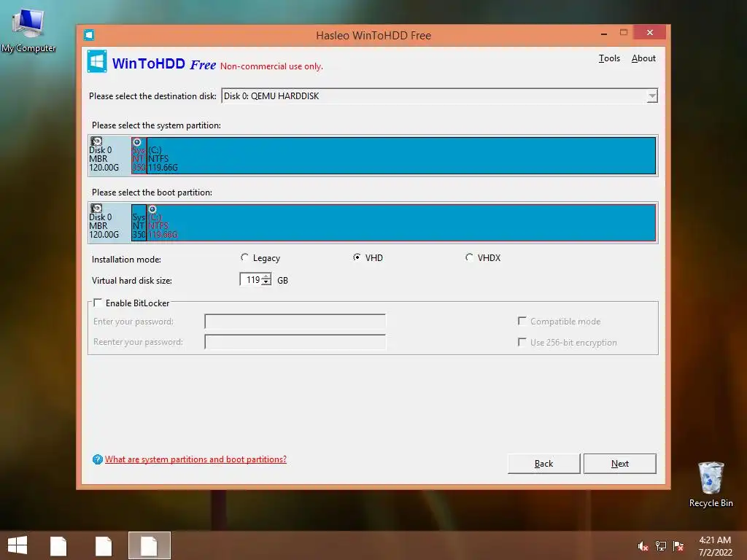Click the second taskbar document icon

104,545
